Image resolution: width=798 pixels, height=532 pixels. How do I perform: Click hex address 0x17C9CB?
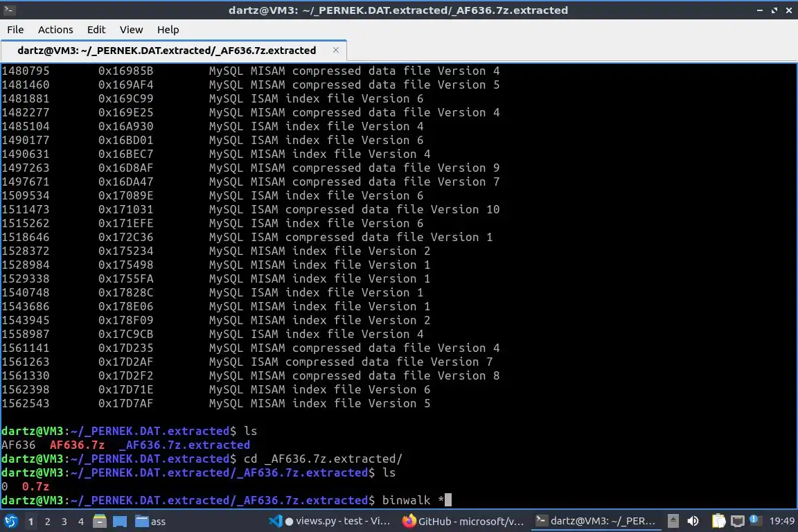point(125,334)
